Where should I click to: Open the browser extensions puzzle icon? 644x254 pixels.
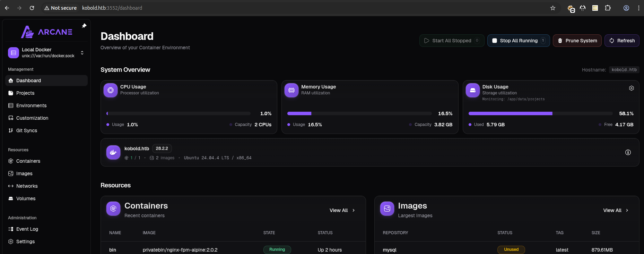tap(608, 8)
